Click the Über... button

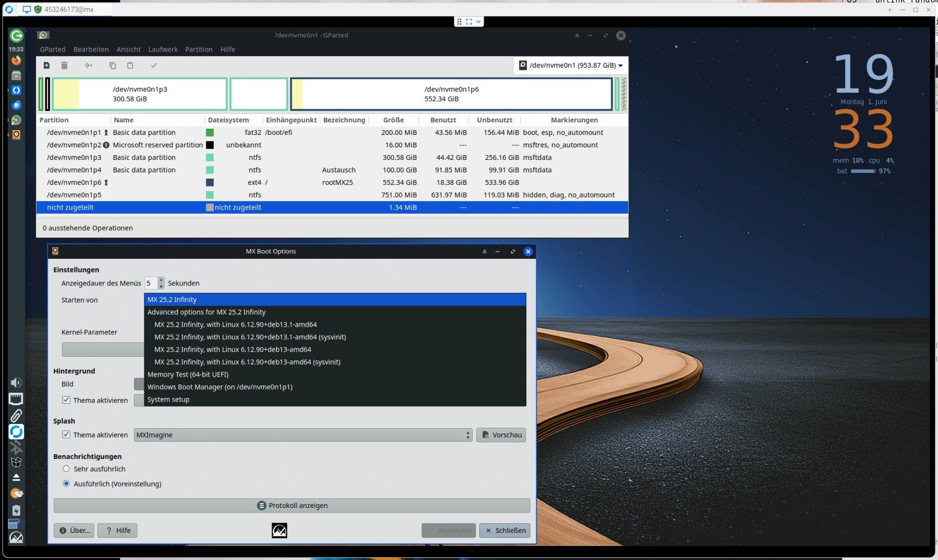click(74, 530)
